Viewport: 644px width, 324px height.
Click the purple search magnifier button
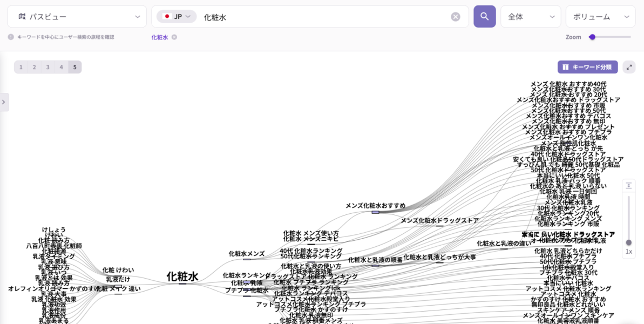point(484,17)
